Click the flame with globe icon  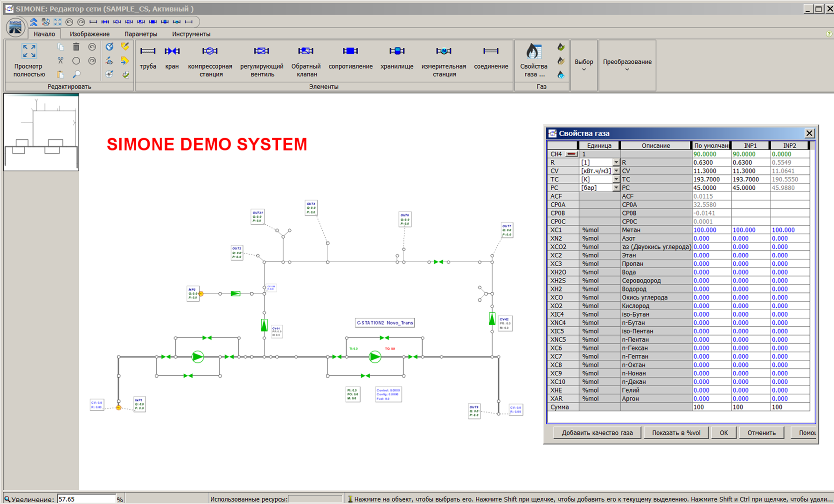point(561,75)
